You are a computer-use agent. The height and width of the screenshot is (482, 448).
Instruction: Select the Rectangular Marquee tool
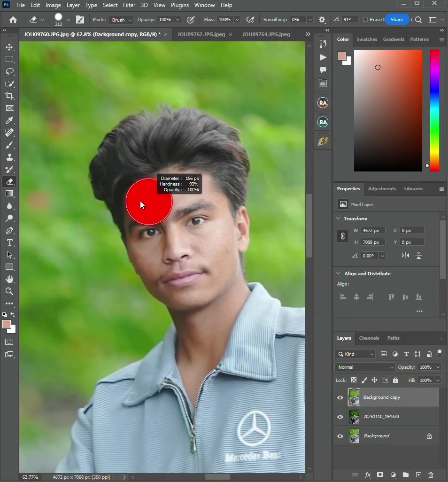tap(9, 59)
